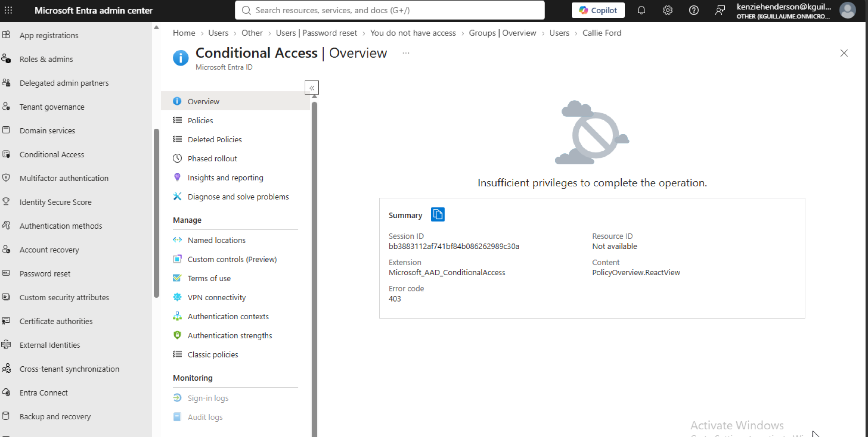Select Microsoft_AAD_ConditionalAccess extension text
The image size is (868, 437).
tap(447, 272)
